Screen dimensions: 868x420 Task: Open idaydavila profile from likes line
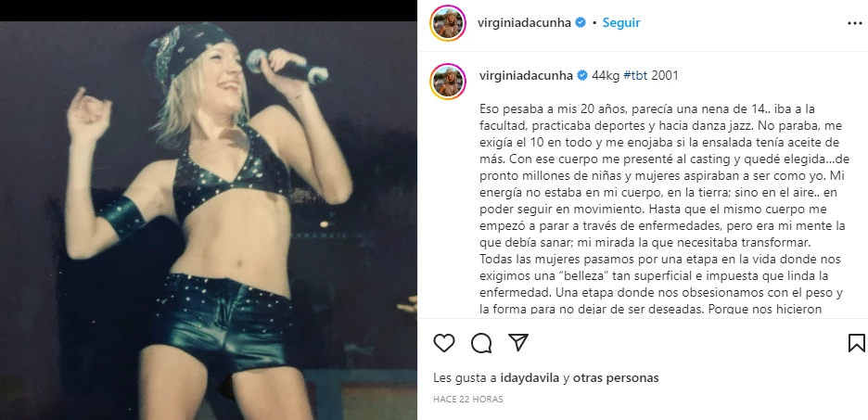530,378
